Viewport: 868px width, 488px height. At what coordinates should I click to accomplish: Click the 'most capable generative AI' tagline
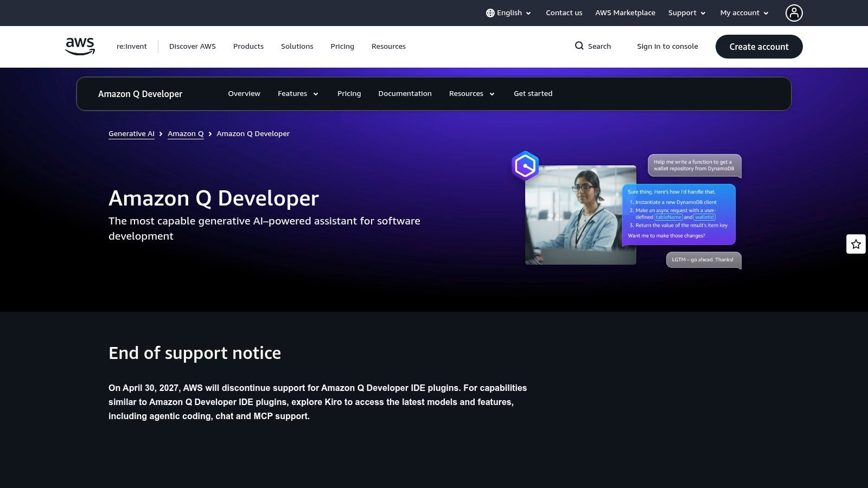click(264, 228)
